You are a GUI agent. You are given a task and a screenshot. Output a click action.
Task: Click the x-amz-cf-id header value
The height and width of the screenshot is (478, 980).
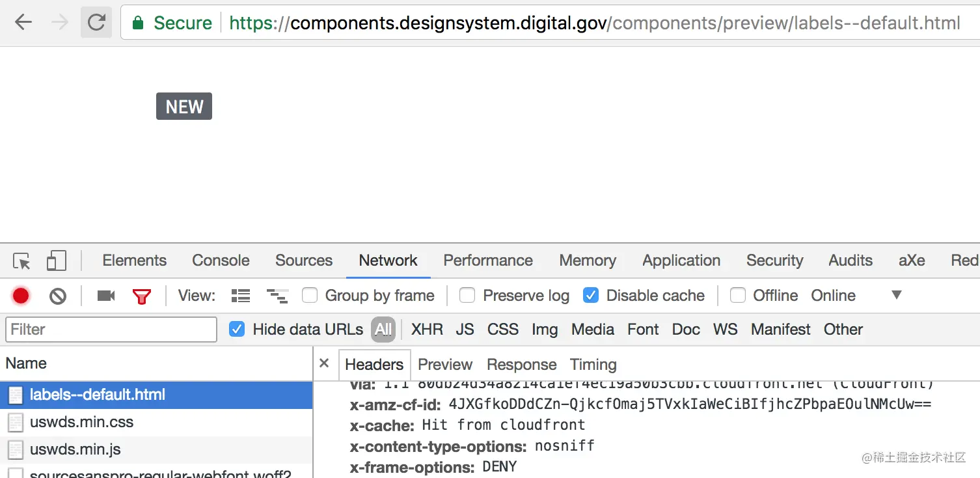pos(690,404)
